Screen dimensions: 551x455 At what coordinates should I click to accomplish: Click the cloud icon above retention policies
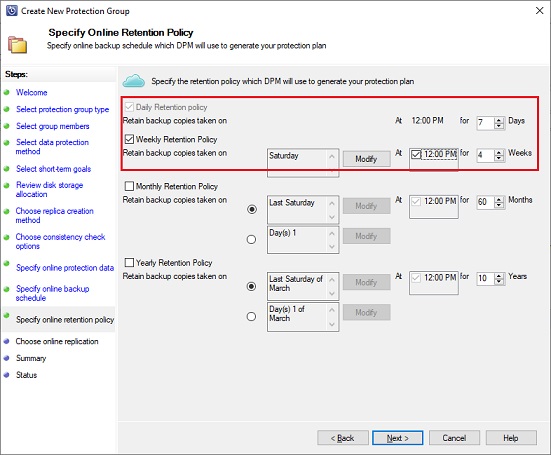point(134,81)
